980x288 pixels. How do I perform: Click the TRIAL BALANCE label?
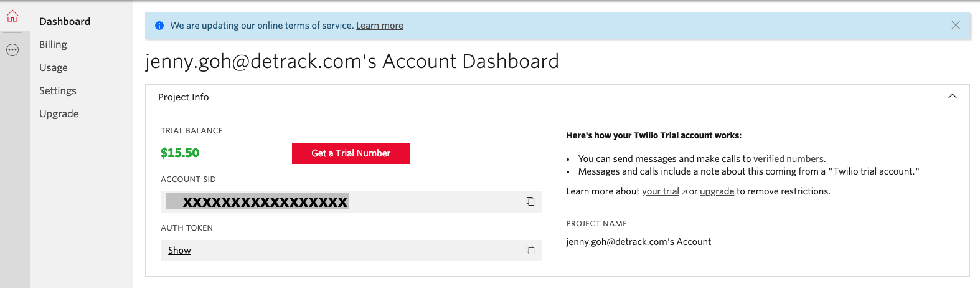pyautogui.click(x=192, y=131)
